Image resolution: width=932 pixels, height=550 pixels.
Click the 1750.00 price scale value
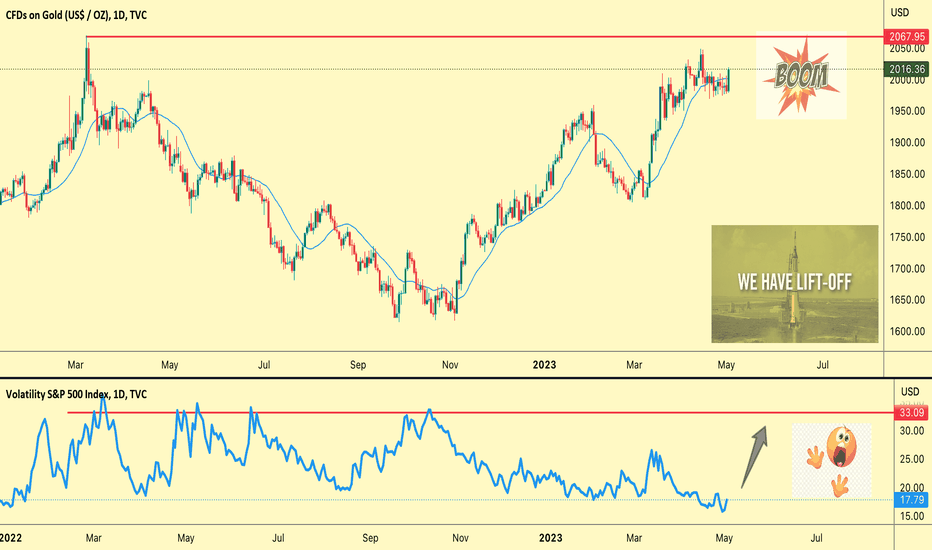pyautogui.click(x=907, y=237)
